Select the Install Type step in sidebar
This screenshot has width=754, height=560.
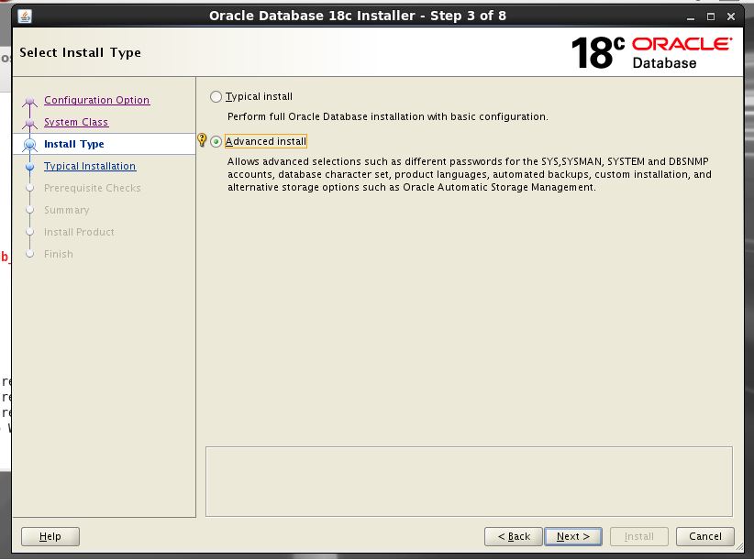74,144
